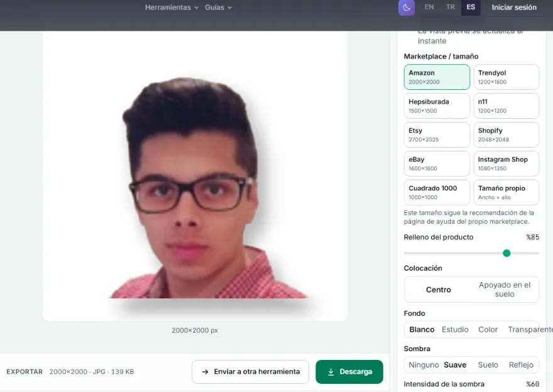Open the Herramientas menu
This screenshot has height=392, width=553.
point(172,8)
